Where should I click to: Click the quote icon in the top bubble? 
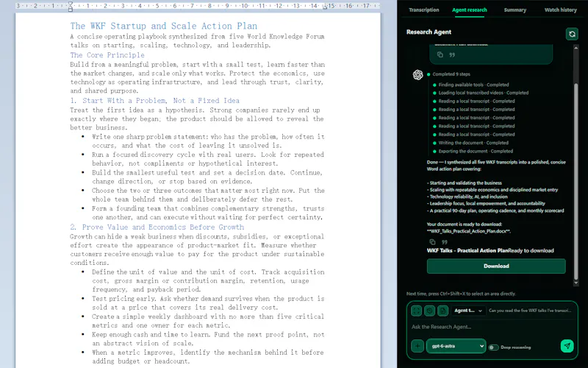click(452, 54)
